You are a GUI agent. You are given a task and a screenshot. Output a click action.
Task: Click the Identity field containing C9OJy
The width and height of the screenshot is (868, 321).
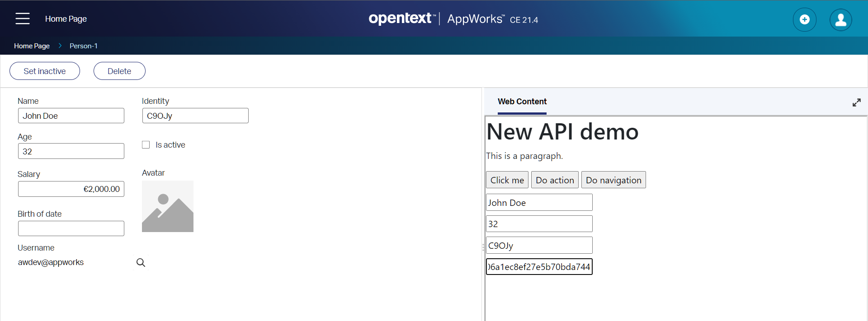pos(195,116)
